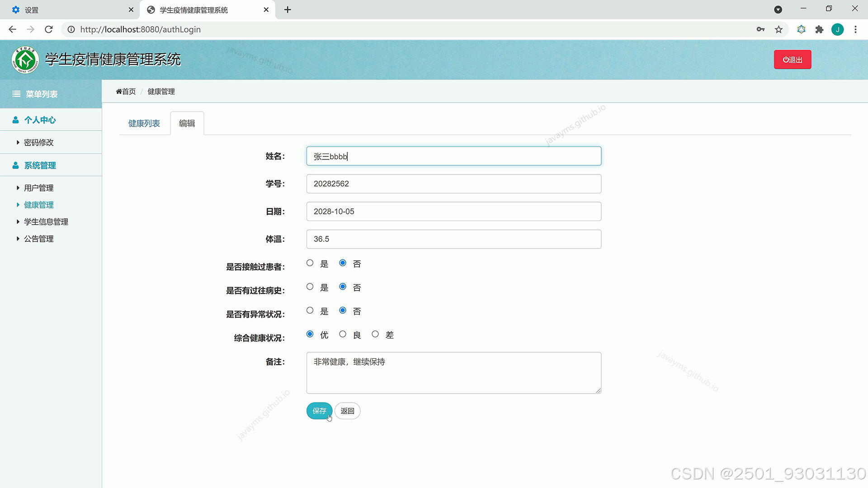Select the 编辑 tab
The image size is (868, 488).
[x=187, y=123]
